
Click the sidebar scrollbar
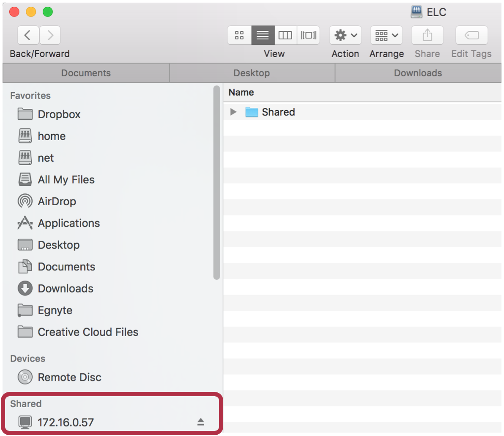(216, 182)
